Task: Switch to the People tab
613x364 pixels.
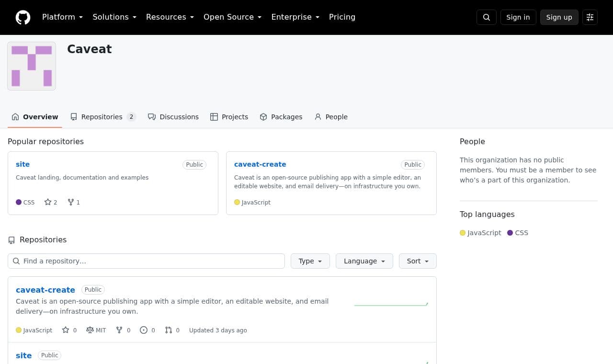Action: tap(331, 117)
